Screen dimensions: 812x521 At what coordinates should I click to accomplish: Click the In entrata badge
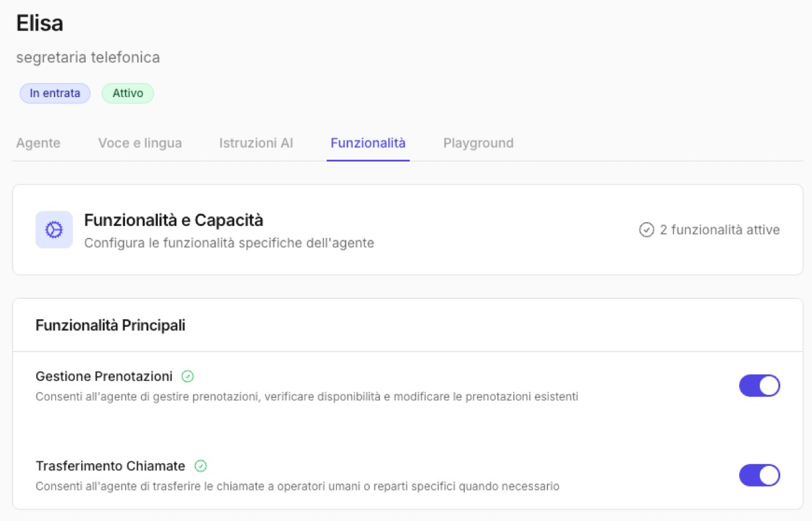click(55, 93)
